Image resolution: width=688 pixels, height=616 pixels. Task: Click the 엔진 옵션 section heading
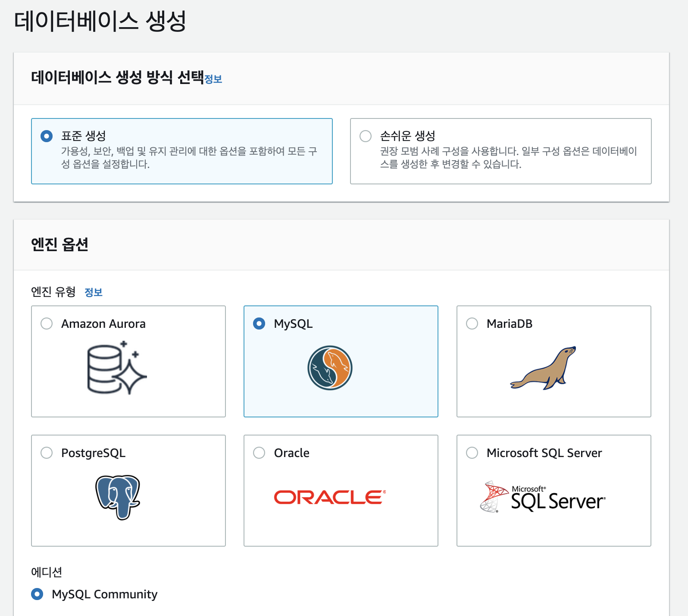click(59, 244)
